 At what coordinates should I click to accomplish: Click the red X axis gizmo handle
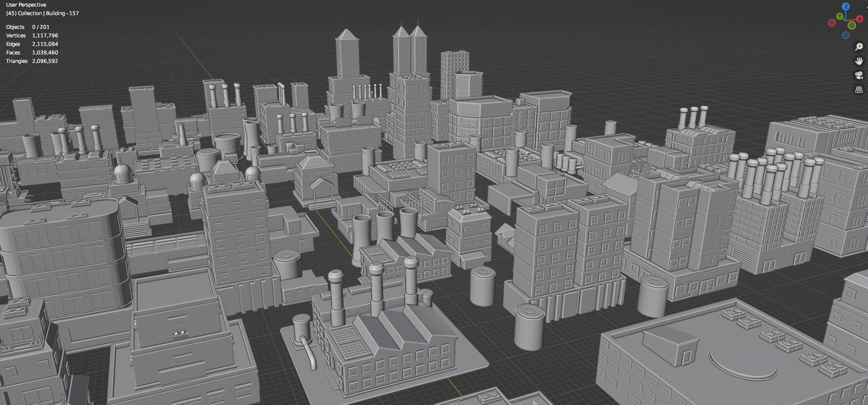click(859, 19)
